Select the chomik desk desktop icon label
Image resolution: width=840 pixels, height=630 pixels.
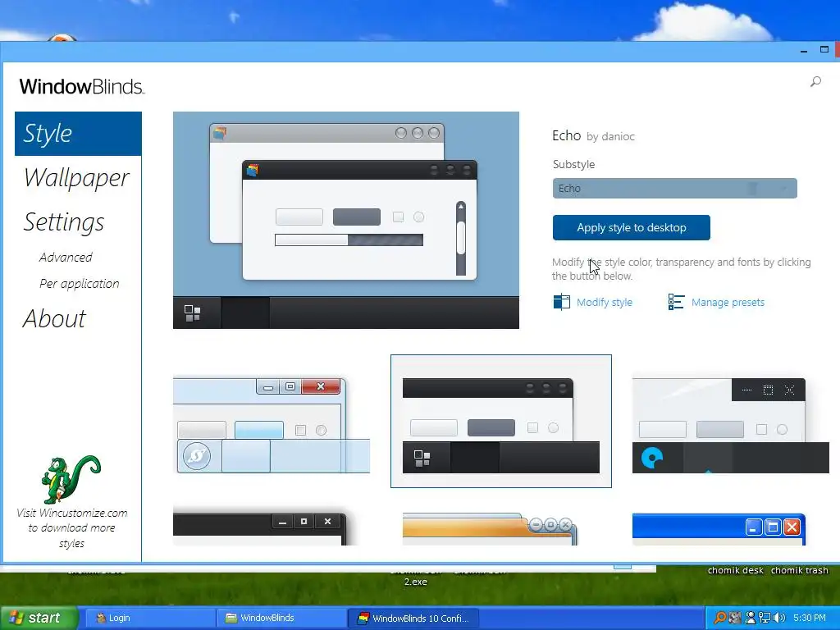pyautogui.click(x=735, y=570)
